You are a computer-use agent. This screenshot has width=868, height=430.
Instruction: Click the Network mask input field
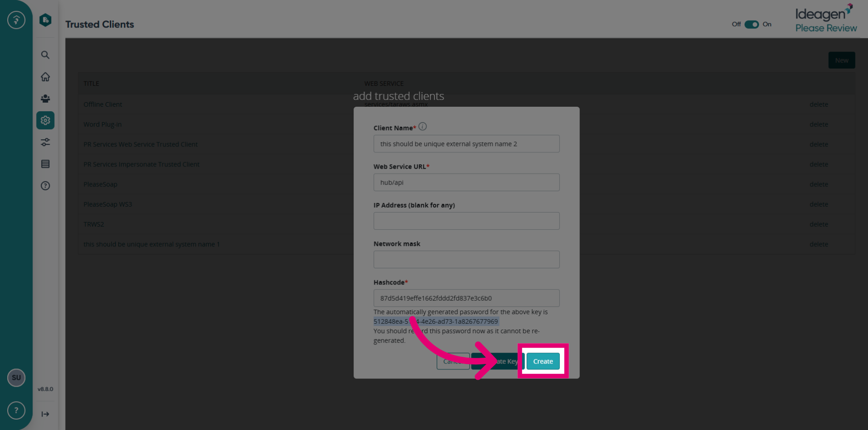click(x=467, y=260)
